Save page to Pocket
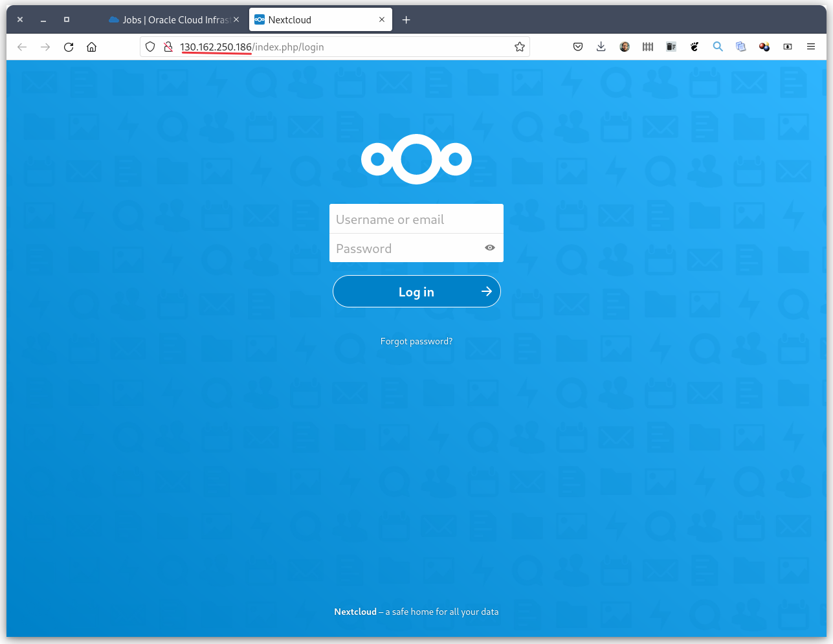The image size is (833, 644). pos(578,47)
